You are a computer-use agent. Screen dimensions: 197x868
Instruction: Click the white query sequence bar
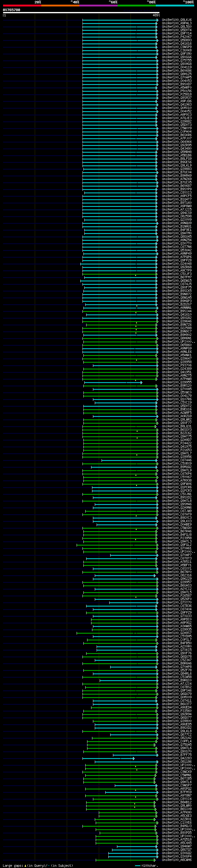coord(81,13)
